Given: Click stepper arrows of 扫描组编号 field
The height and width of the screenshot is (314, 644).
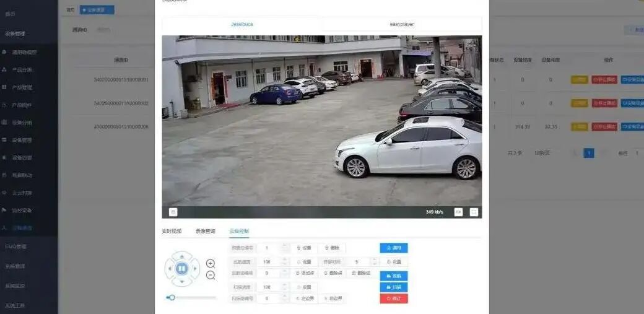Looking at the screenshot, I should pyautogui.click(x=285, y=299).
